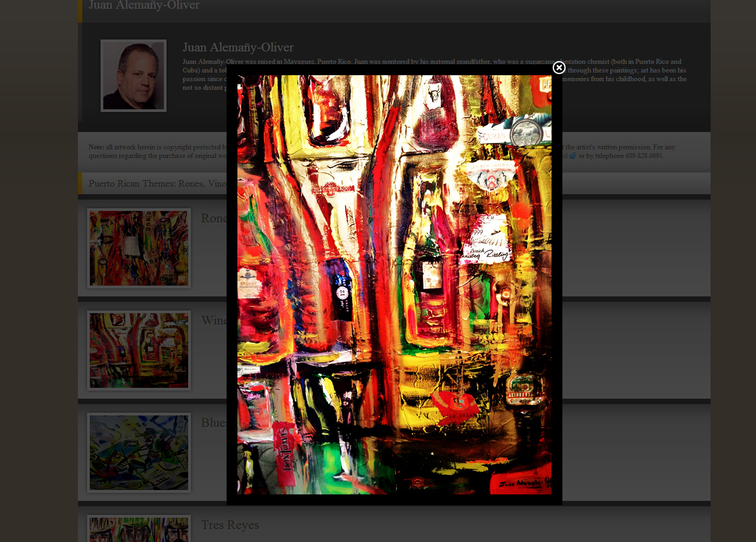This screenshot has width=756, height=542.
Task: Click the Blues title beside its thumbnail
Action: (213, 423)
